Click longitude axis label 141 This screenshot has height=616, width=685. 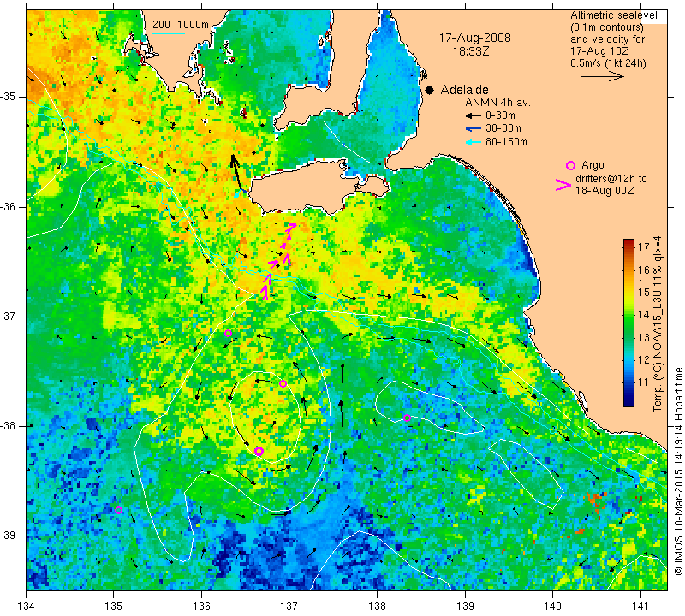click(640, 607)
